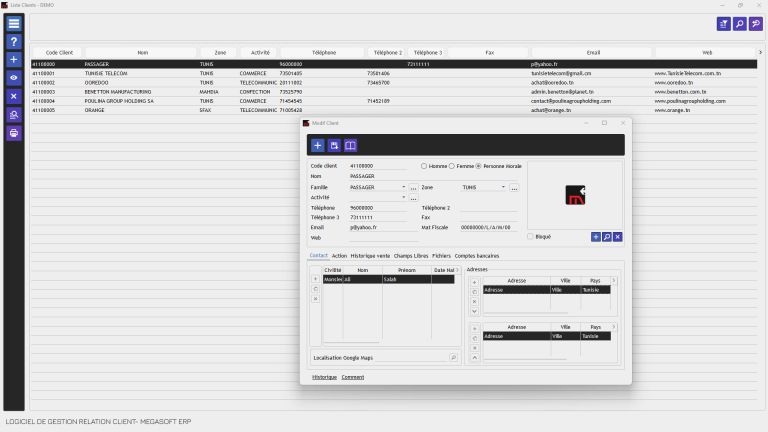Click down chevron beside first Adresses grid
The height and width of the screenshot is (432, 768).
474,312
